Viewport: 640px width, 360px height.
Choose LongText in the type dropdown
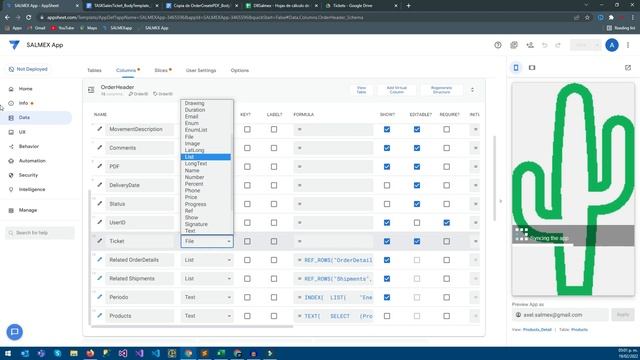[206, 163]
